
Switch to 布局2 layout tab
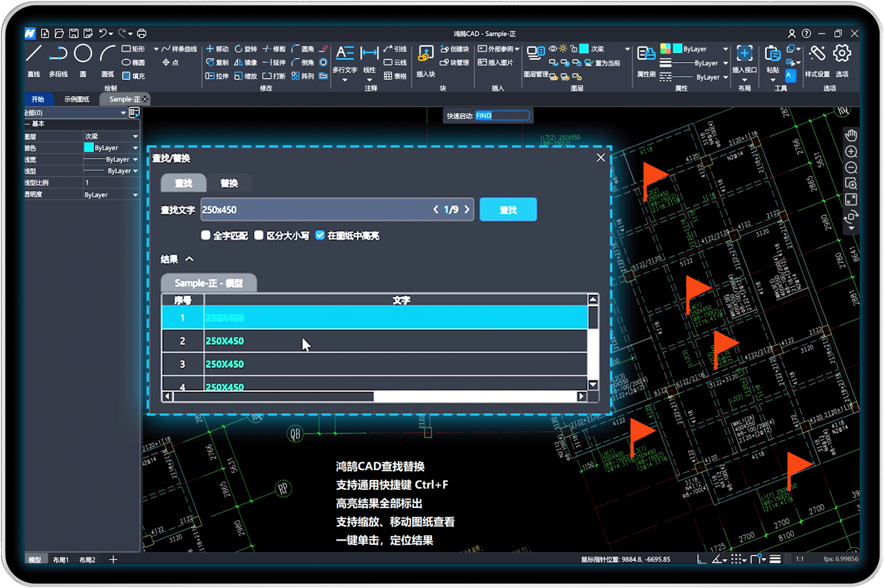pos(87,559)
